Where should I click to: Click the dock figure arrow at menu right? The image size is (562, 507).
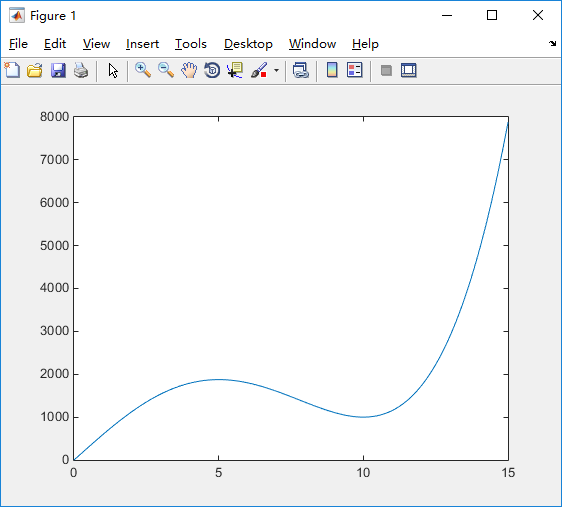pyautogui.click(x=552, y=44)
